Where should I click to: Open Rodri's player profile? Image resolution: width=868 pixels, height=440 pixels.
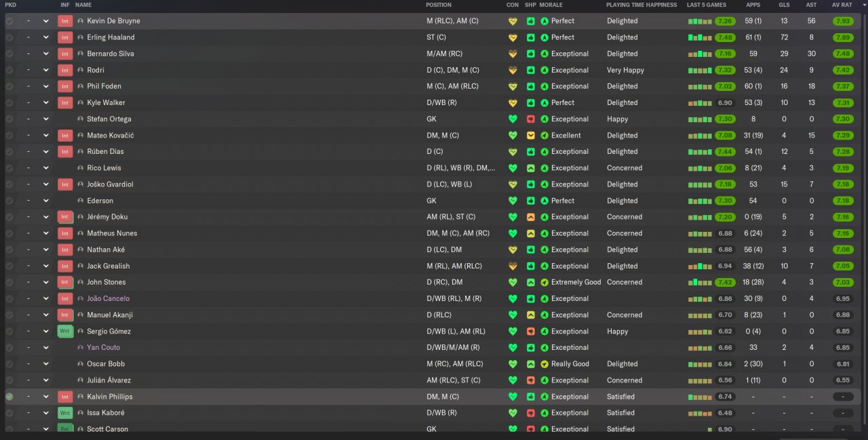96,70
